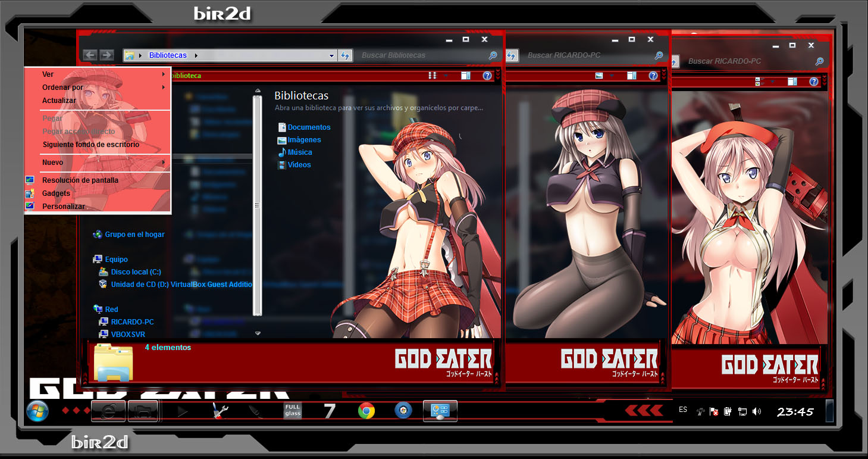868x459 pixels.
Task: Launch Media Player play icon on taskbar
Action: point(183,411)
